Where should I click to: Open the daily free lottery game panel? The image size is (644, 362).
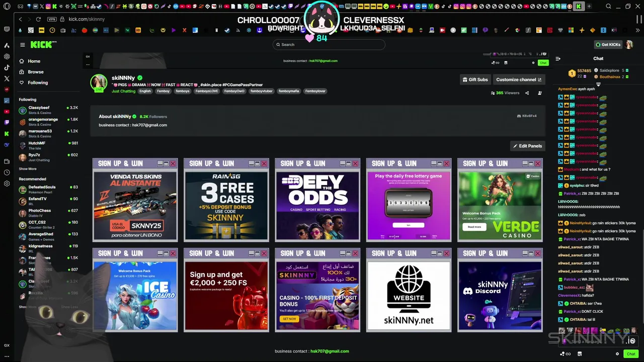click(x=409, y=200)
